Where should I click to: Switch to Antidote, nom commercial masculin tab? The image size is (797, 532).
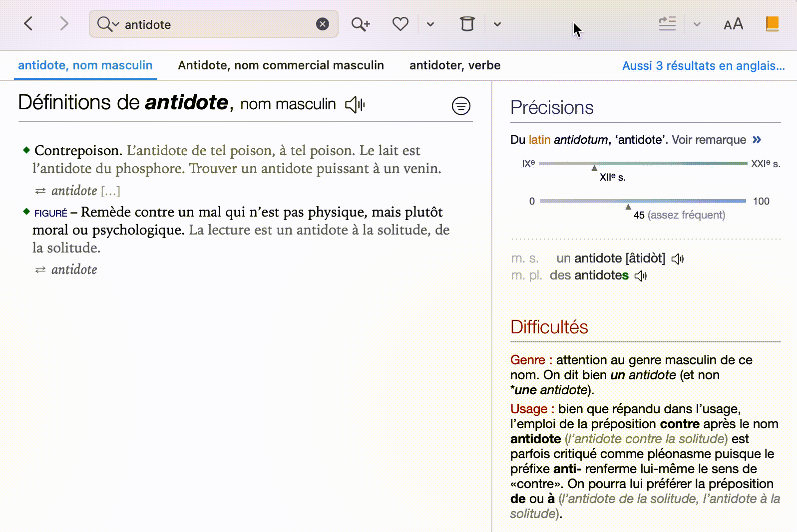281,65
